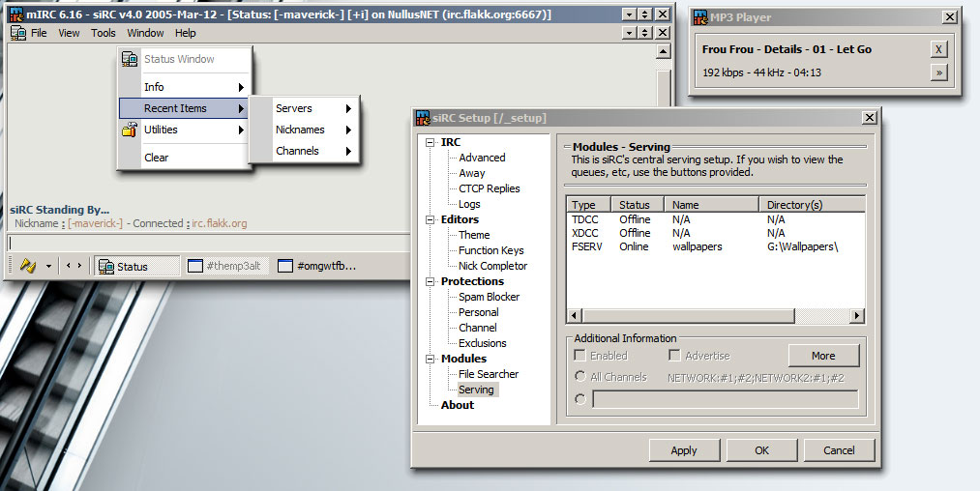Click the MP3 Player title bar icon

click(x=700, y=17)
